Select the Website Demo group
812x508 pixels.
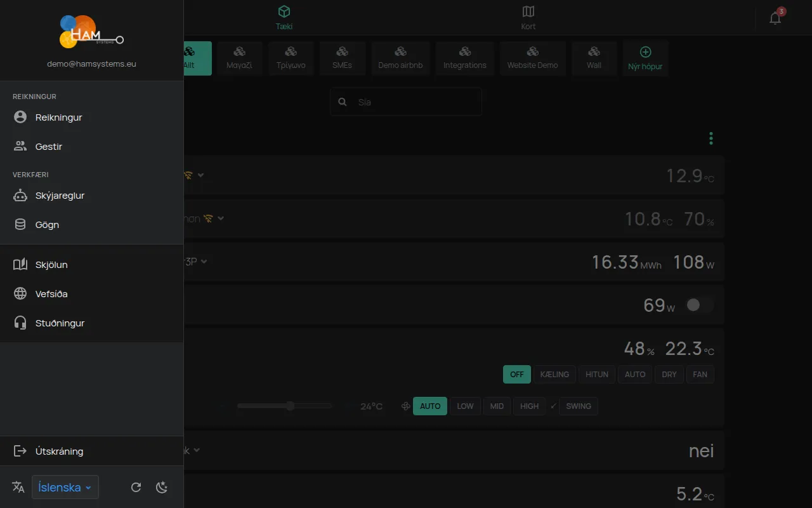pyautogui.click(x=533, y=58)
